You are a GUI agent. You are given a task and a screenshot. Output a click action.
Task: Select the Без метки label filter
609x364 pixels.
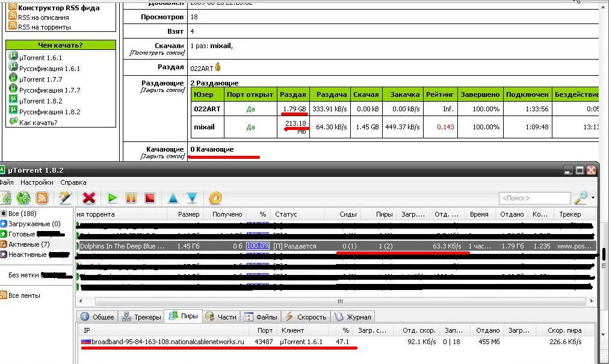pyautogui.click(x=23, y=275)
